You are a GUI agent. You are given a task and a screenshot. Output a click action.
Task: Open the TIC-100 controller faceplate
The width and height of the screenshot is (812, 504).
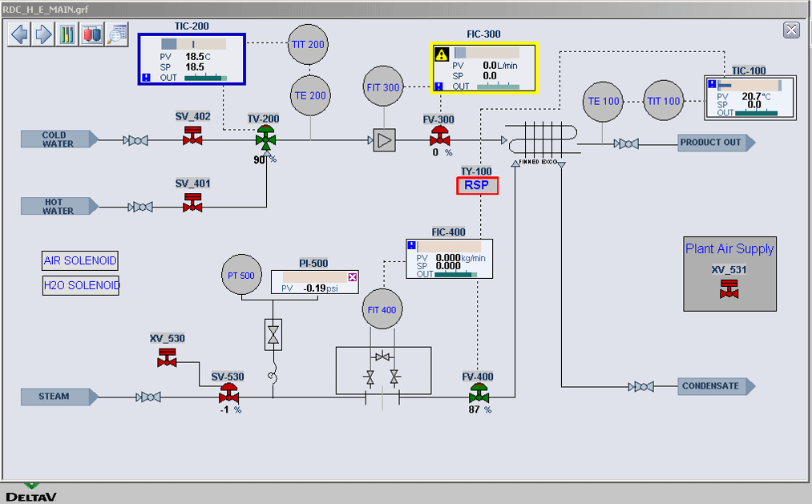tap(749, 97)
